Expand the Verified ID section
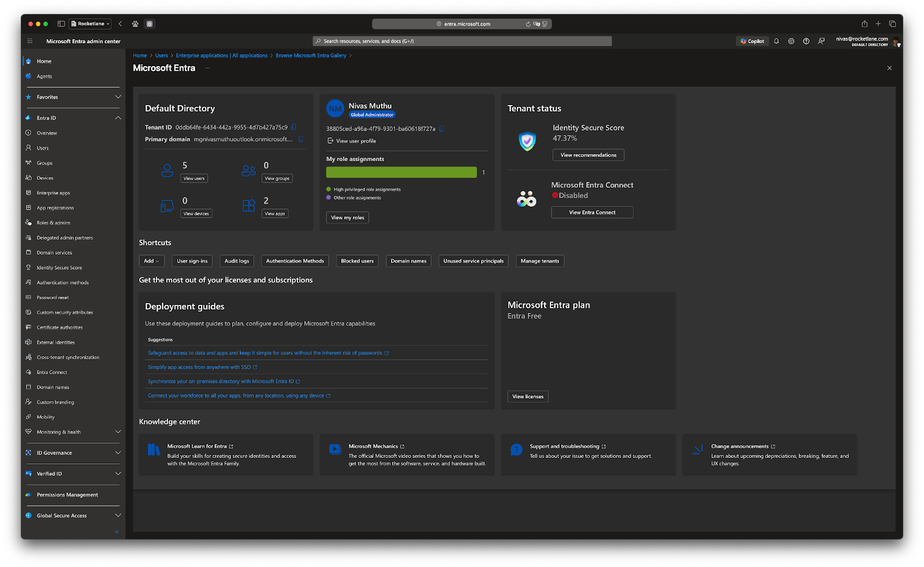Screen dimensions: 924x567 [x=118, y=473]
